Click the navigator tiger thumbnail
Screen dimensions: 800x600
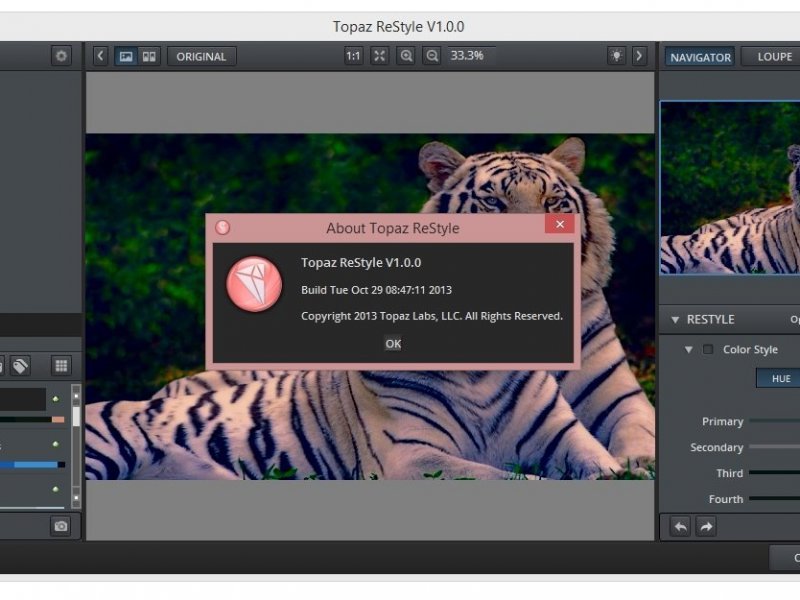tap(730, 188)
